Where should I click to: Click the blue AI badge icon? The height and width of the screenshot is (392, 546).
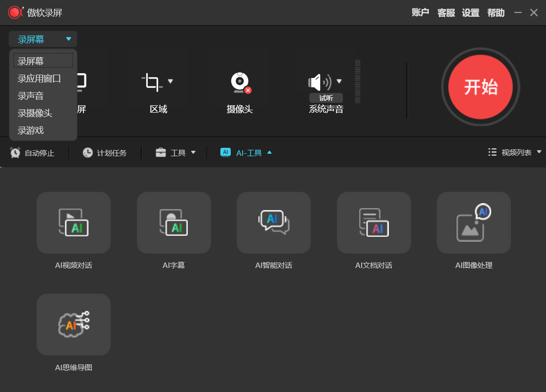click(225, 152)
